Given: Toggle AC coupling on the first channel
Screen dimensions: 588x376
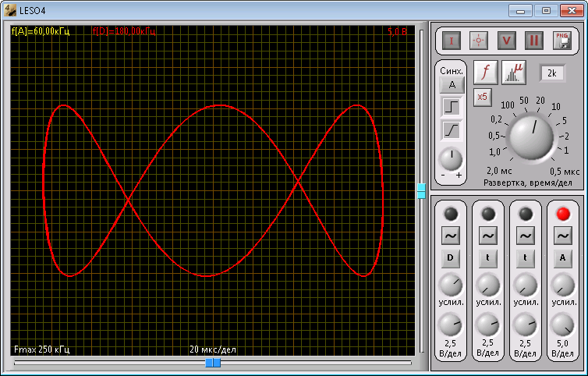Looking at the screenshot, I should pos(450,235).
